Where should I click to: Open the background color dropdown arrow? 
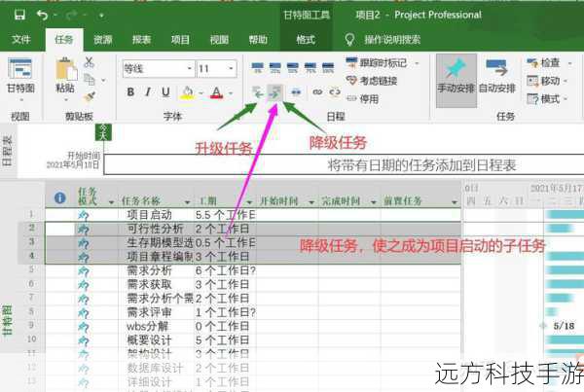[201, 92]
